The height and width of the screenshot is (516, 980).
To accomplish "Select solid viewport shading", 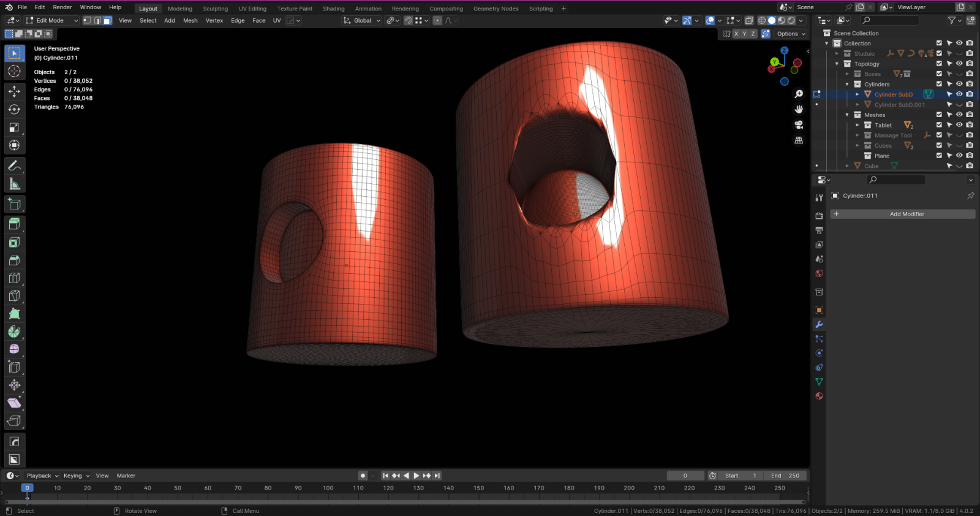I will 772,20.
